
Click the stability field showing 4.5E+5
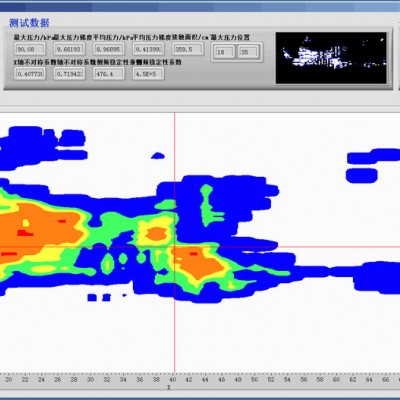[148, 74]
